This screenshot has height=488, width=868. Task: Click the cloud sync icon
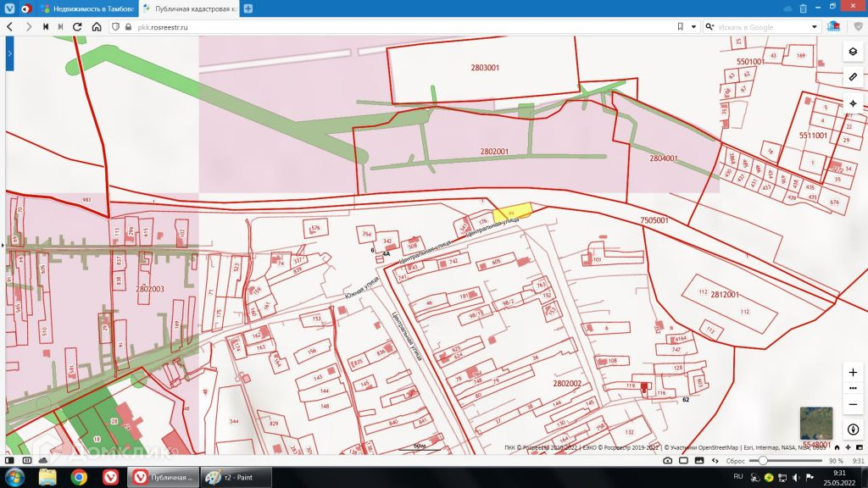point(787,8)
